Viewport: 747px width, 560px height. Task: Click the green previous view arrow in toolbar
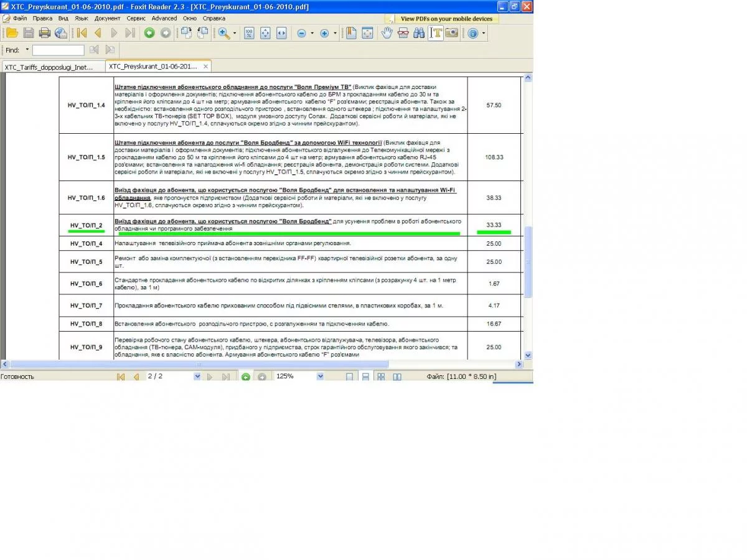[x=149, y=33]
